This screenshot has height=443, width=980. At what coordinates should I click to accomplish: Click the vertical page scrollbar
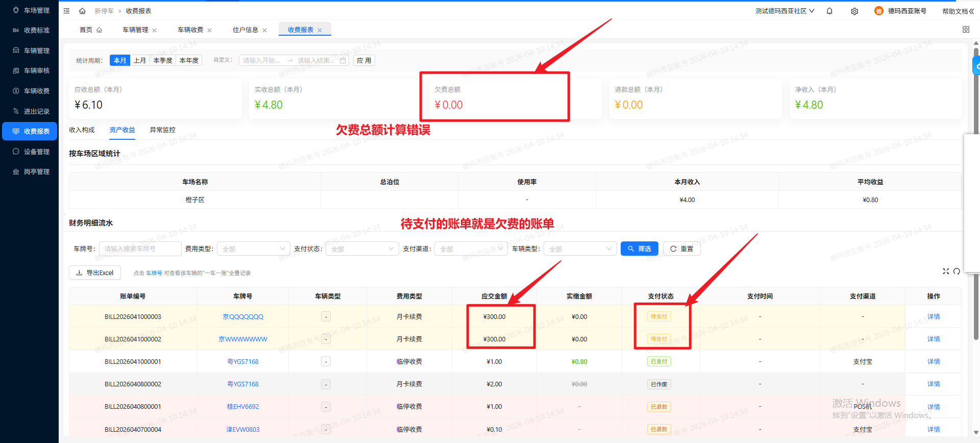coord(976,204)
